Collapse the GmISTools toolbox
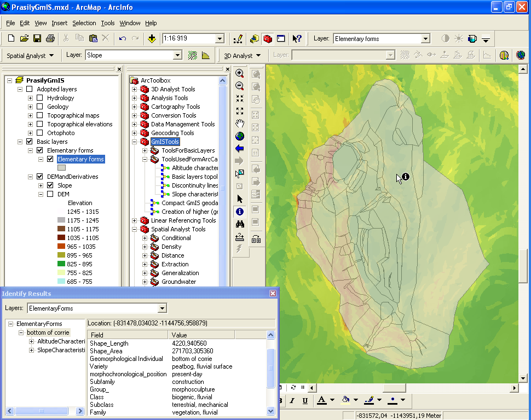 134,142
